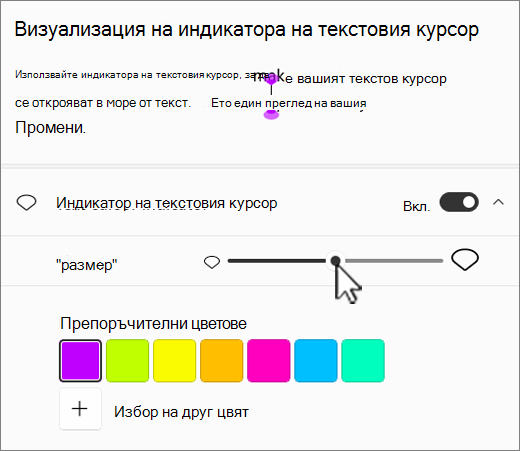Select the pink recommended color
The height and width of the screenshot is (451, 520).
click(269, 361)
